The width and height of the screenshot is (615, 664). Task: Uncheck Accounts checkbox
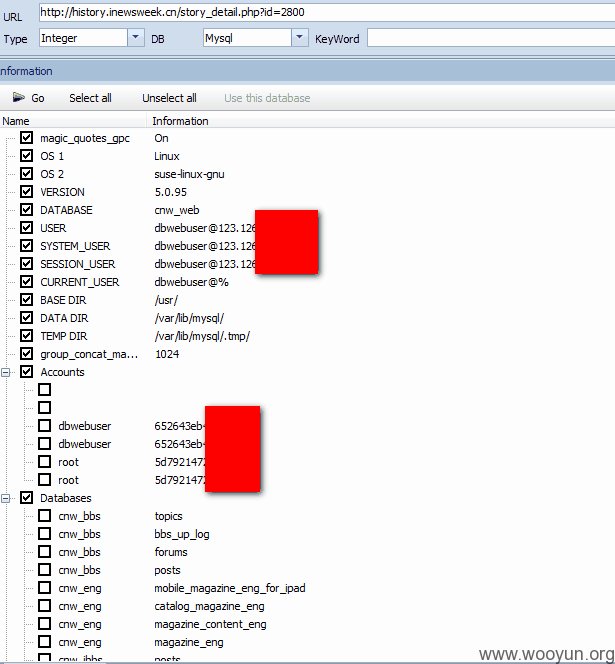pyautogui.click(x=27, y=372)
